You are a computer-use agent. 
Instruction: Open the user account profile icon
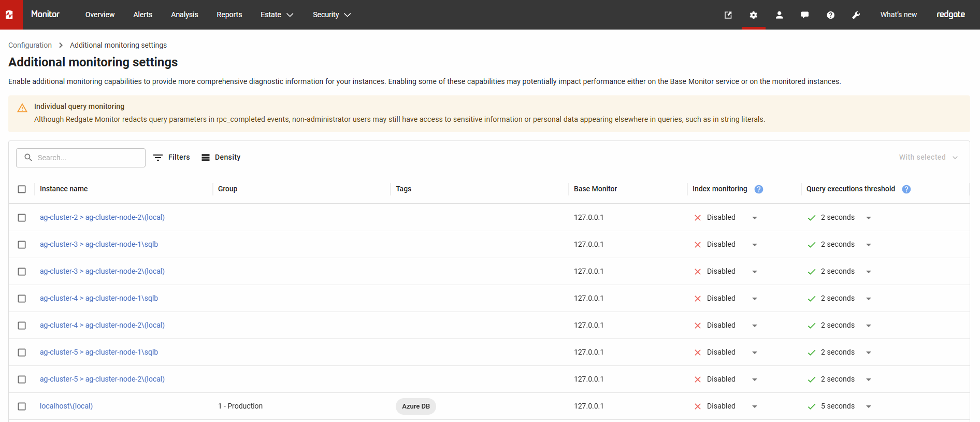(779, 15)
